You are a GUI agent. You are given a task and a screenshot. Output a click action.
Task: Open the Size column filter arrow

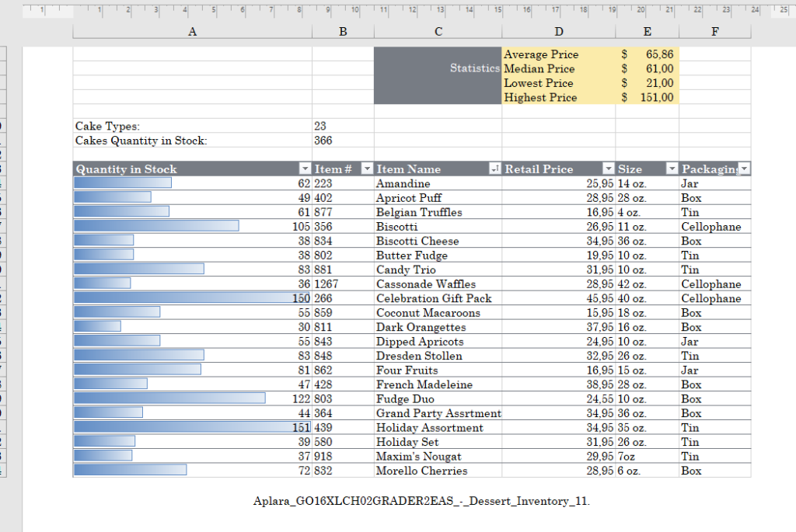672,169
